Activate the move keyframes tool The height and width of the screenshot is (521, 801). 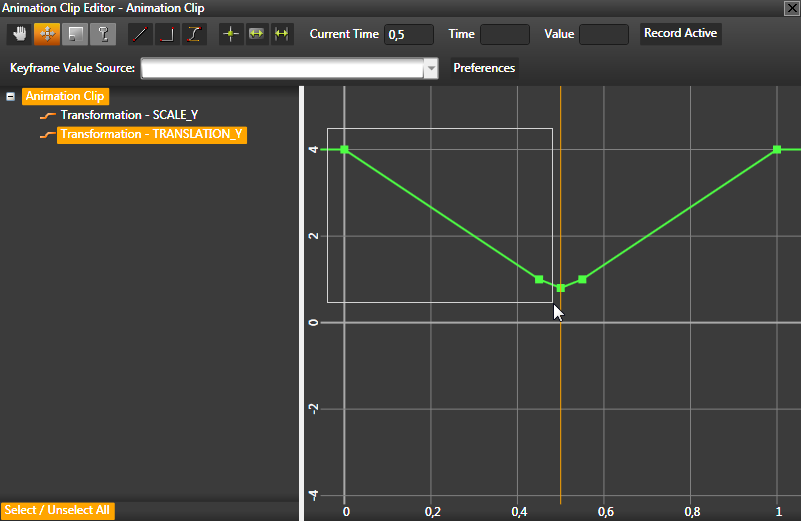pyautogui.click(x=47, y=34)
